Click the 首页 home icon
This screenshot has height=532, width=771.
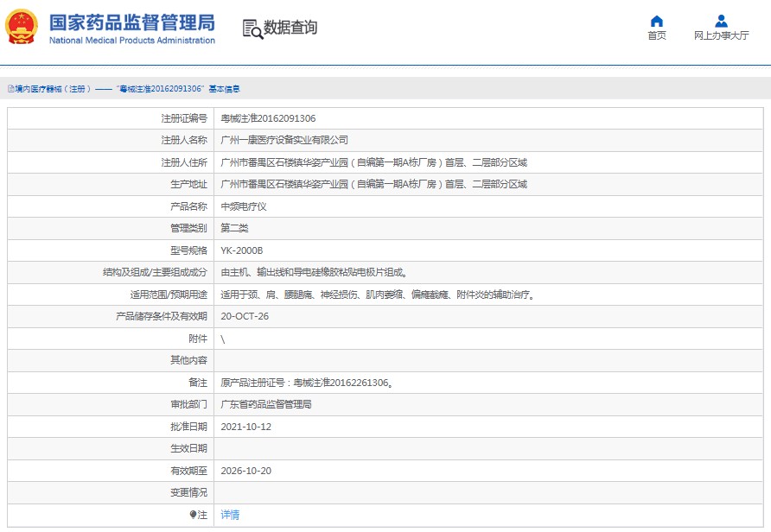click(x=656, y=21)
